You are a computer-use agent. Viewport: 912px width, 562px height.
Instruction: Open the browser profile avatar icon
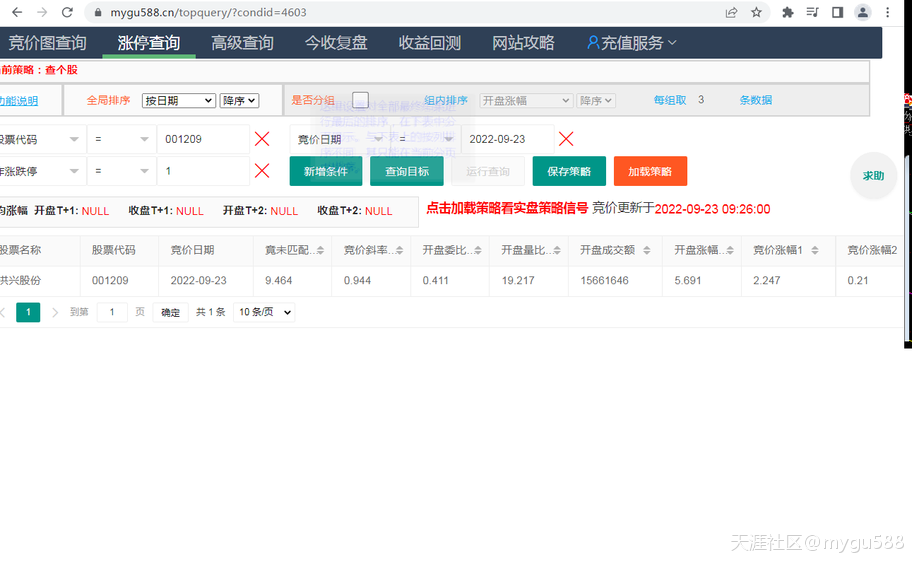(862, 13)
